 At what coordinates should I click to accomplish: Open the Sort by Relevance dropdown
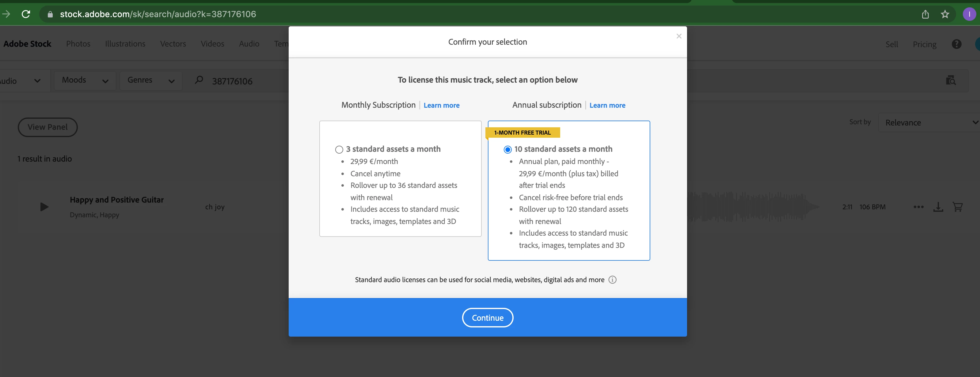[x=930, y=122]
